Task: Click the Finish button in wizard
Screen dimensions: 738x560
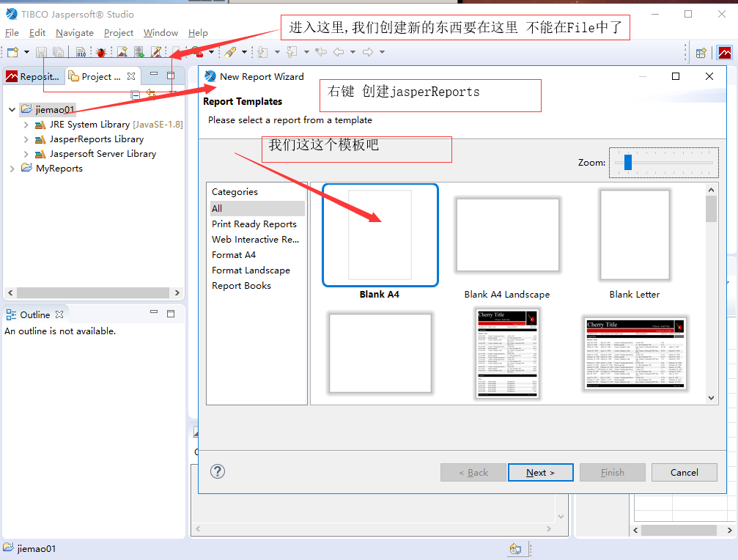Action: pos(613,473)
